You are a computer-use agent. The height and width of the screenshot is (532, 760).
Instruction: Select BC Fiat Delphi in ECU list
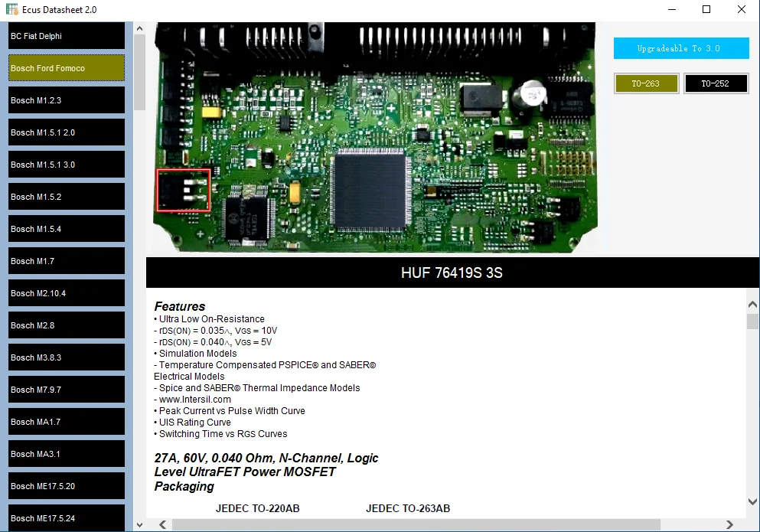[67, 36]
